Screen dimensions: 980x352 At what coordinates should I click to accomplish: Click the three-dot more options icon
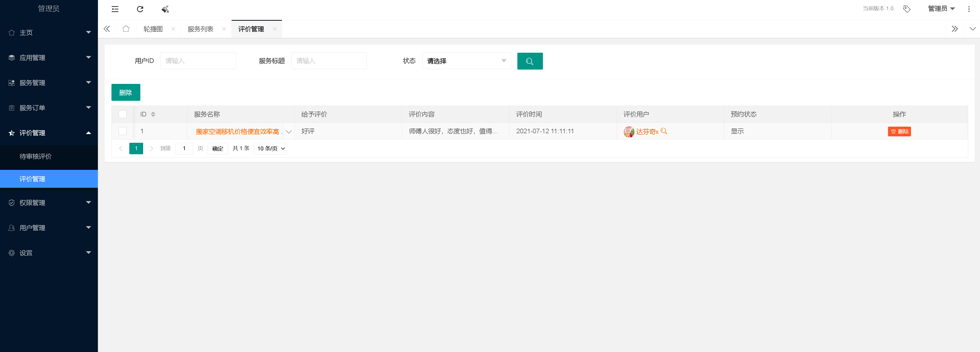(968, 9)
